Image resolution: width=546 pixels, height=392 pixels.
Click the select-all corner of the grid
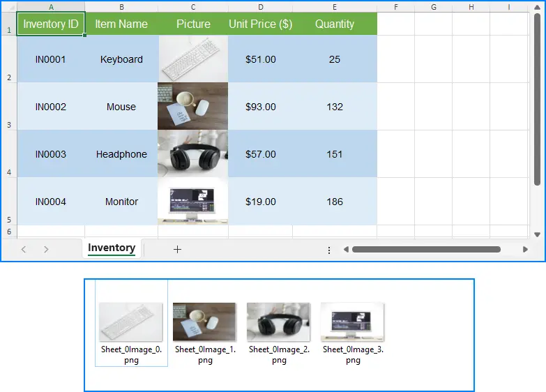coord(9,7)
